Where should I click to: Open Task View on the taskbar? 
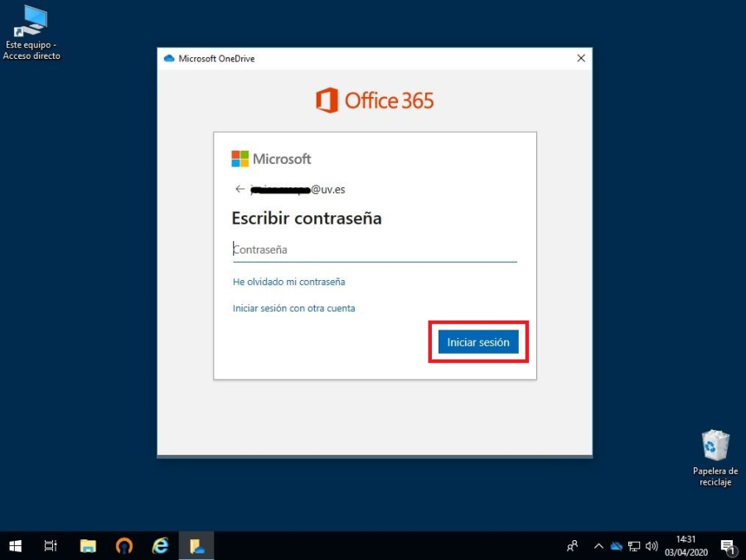(x=51, y=546)
